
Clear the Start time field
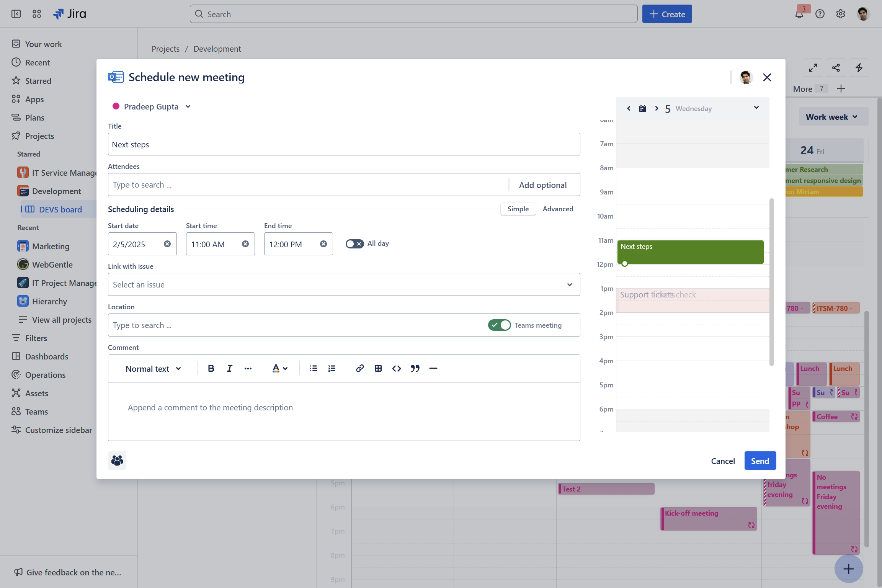point(245,244)
